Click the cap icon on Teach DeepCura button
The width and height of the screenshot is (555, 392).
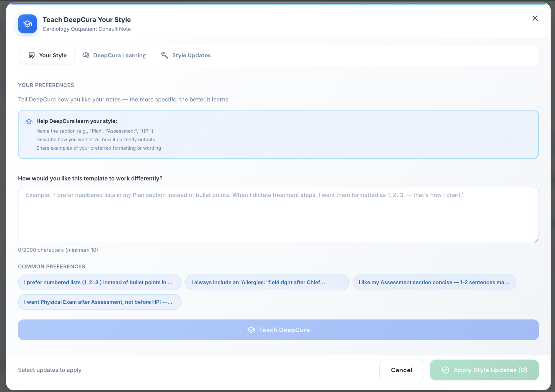(x=251, y=330)
